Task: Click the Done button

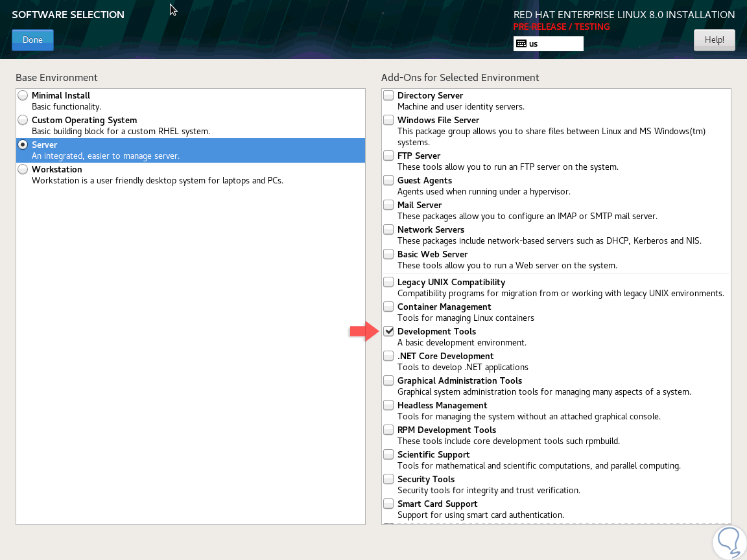Action: click(x=32, y=40)
